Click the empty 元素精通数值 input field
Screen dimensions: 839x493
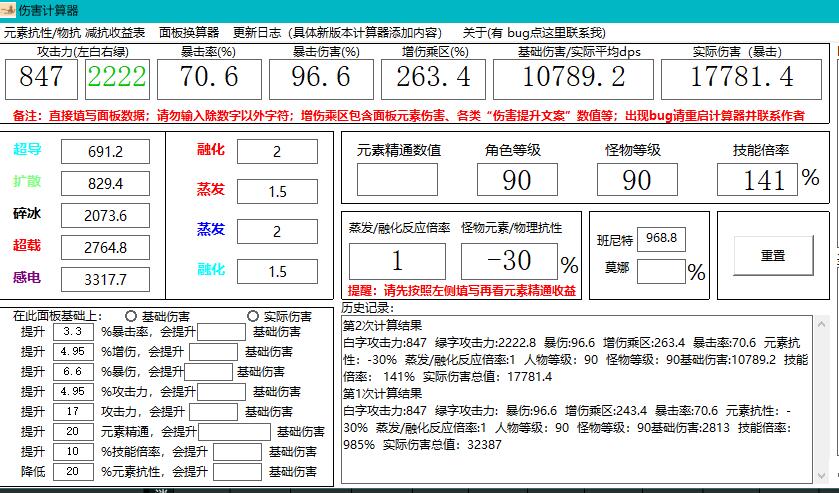397,179
